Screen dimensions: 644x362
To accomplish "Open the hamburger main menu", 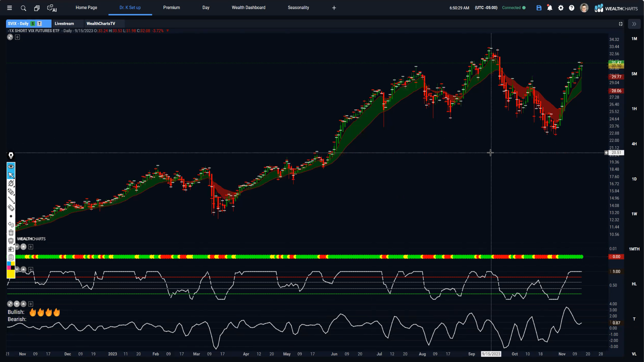I will click(9, 8).
